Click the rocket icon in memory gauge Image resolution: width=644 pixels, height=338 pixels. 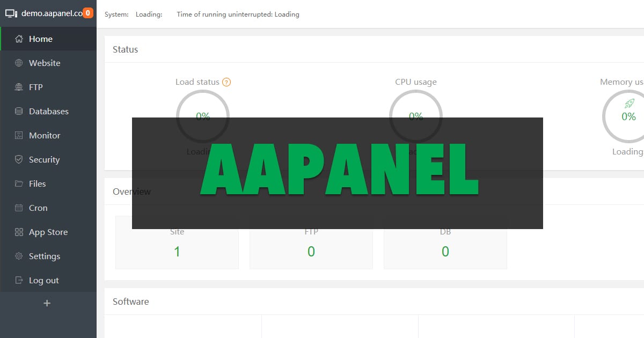(629, 104)
